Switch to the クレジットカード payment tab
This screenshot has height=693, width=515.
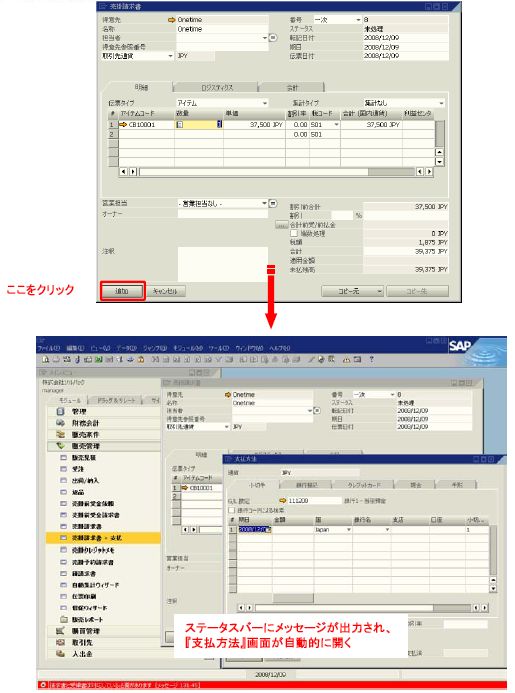pyautogui.click(x=363, y=485)
